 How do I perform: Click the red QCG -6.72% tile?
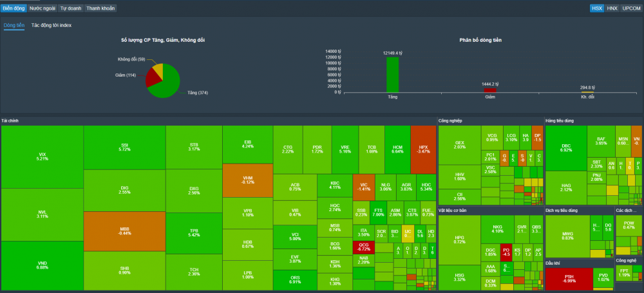point(363,247)
